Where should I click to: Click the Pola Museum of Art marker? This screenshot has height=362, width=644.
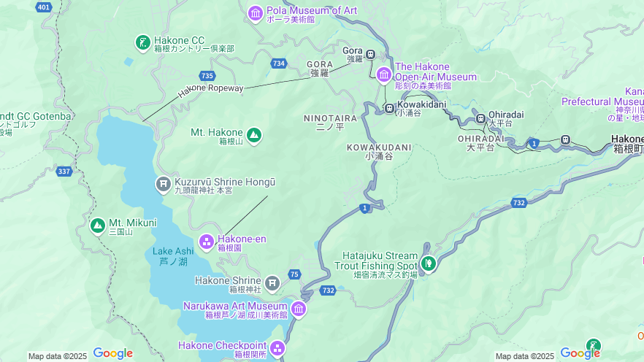[x=255, y=14]
